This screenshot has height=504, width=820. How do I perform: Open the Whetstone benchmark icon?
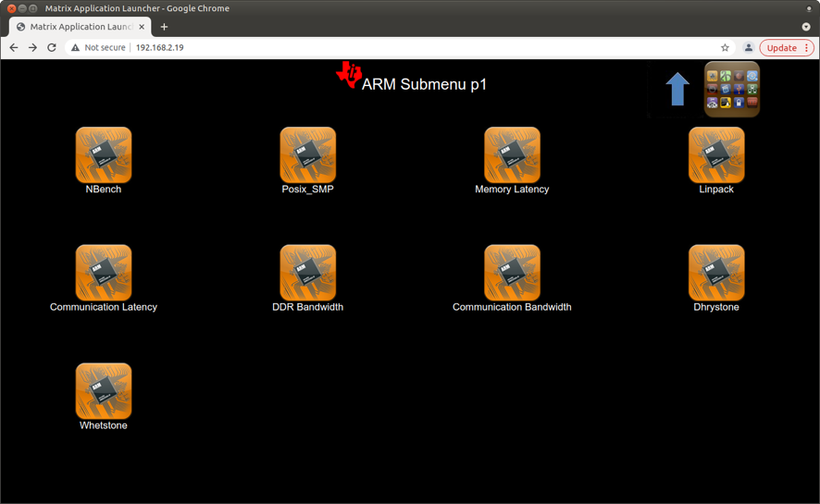coord(104,391)
